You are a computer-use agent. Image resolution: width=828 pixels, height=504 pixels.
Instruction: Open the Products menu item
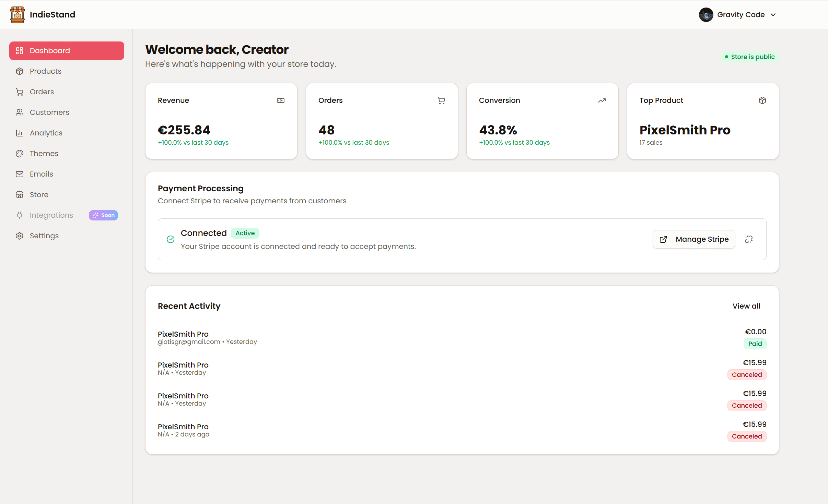coord(45,71)
